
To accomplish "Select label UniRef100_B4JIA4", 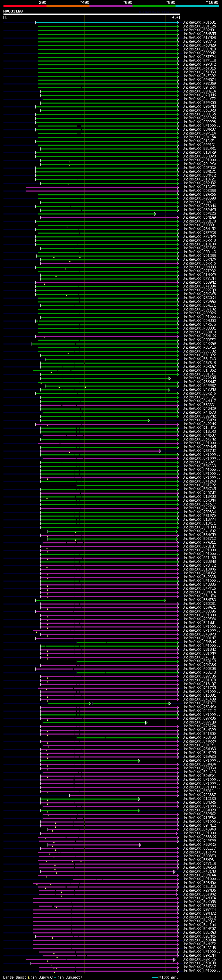I will 199,925.
